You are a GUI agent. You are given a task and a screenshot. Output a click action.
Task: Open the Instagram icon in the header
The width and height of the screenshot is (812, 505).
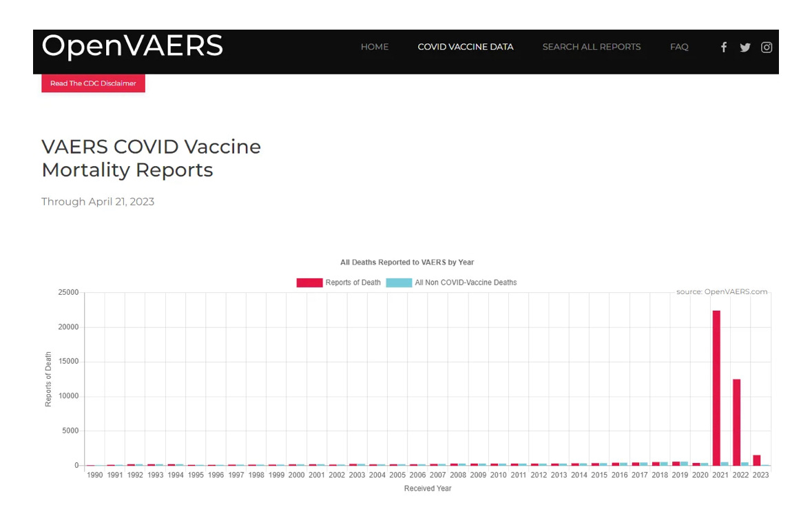[766, 47]
